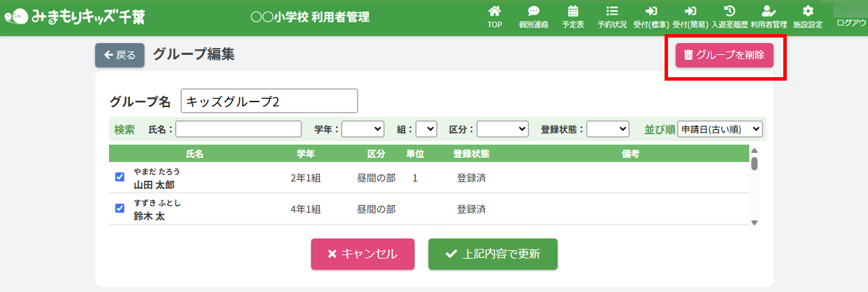
Task: Open 受付(標準) sign-in icon
Action: point(651,12)
